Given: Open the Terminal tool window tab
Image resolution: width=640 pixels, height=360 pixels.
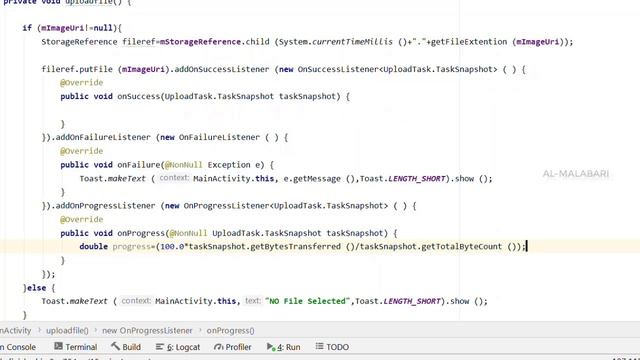Looking at the screenshot, I should (76, 347).
